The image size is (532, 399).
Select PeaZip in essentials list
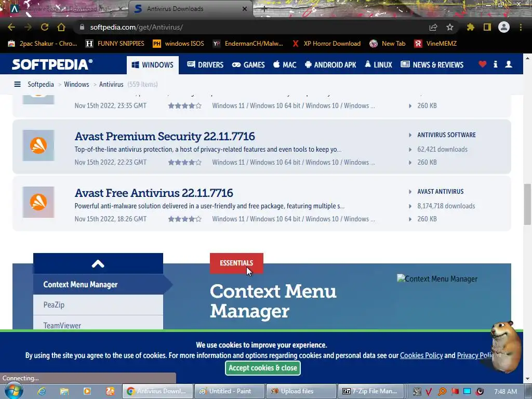(98, 305)
